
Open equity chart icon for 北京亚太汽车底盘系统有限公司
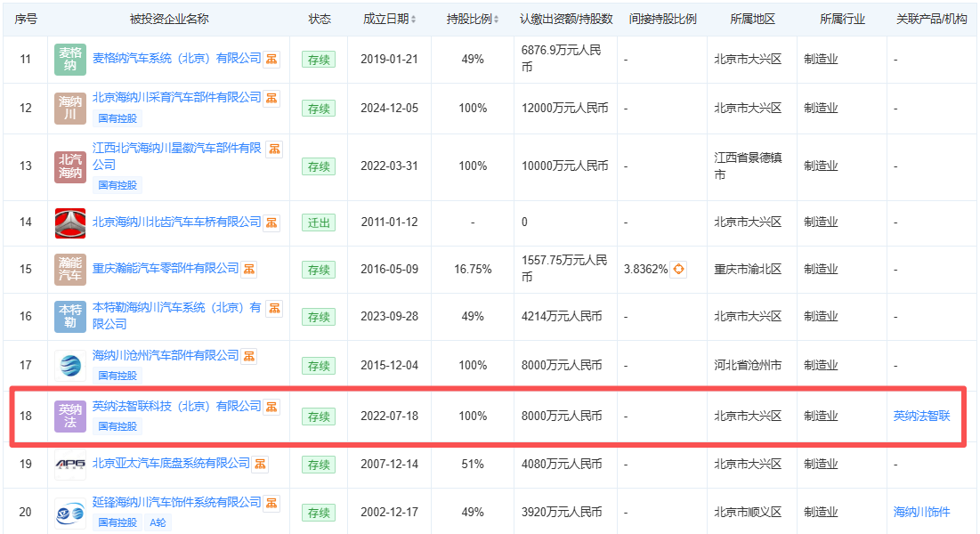coord(260,465)
